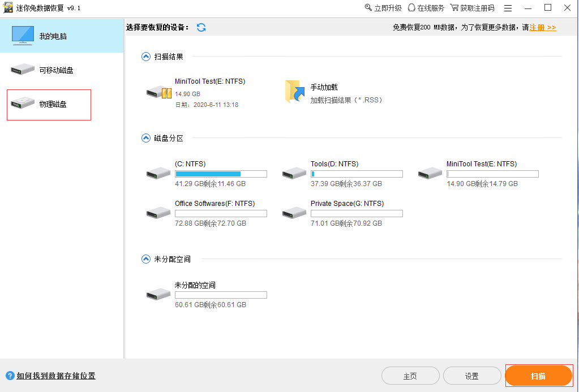This screenshot has height=392, width=579.
Task: Select 物理磁盘 in the sidebar
Action: (49, 105)
